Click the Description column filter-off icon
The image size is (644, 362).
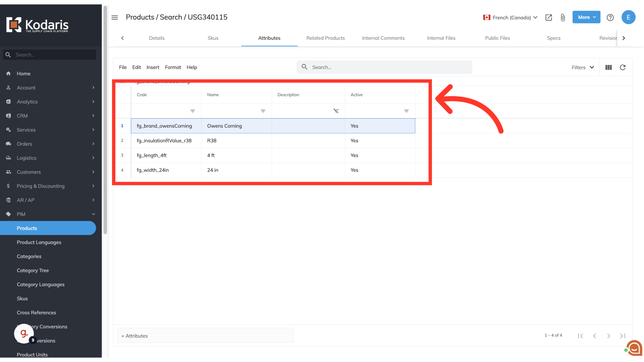coord(336,111)
